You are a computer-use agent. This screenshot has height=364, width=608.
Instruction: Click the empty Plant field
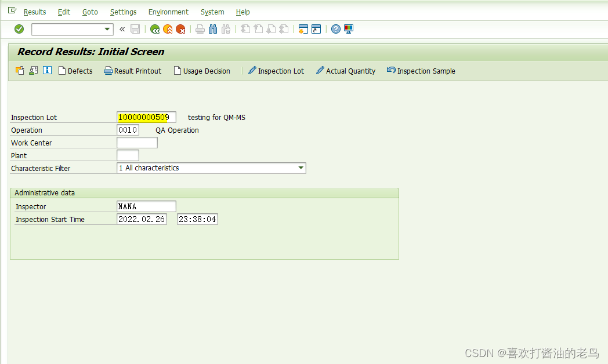(128, 156)
